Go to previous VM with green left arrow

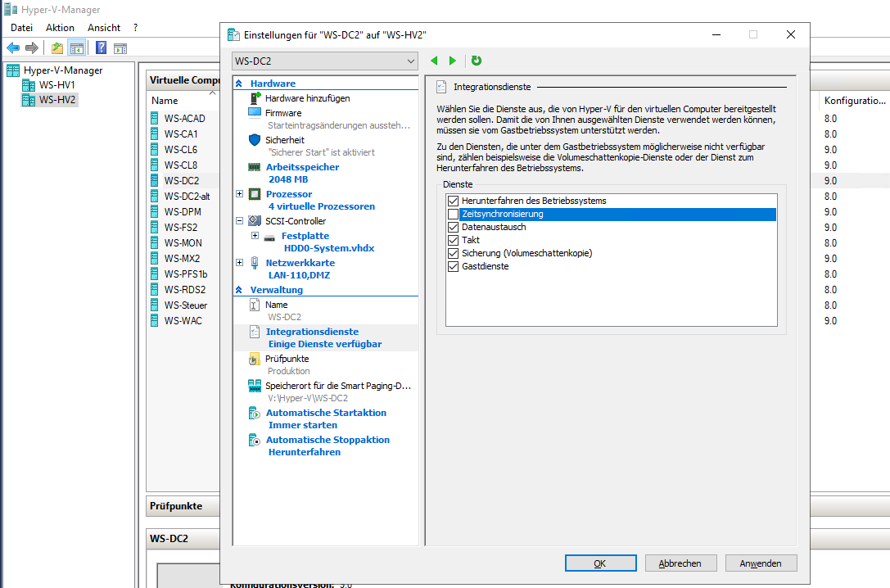point(434,61)
